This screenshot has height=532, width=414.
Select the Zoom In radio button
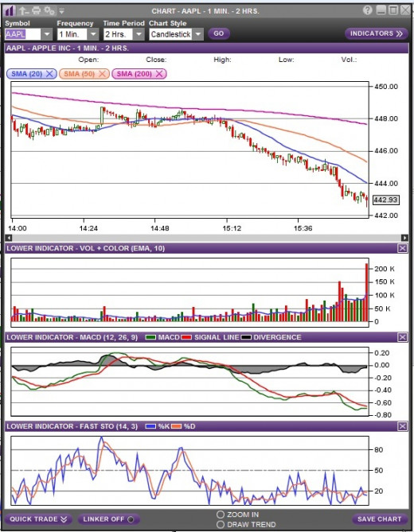[221, 515]
